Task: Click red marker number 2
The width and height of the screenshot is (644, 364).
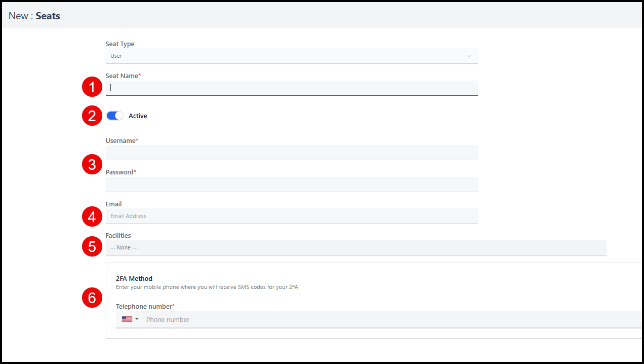Action: 92,116
